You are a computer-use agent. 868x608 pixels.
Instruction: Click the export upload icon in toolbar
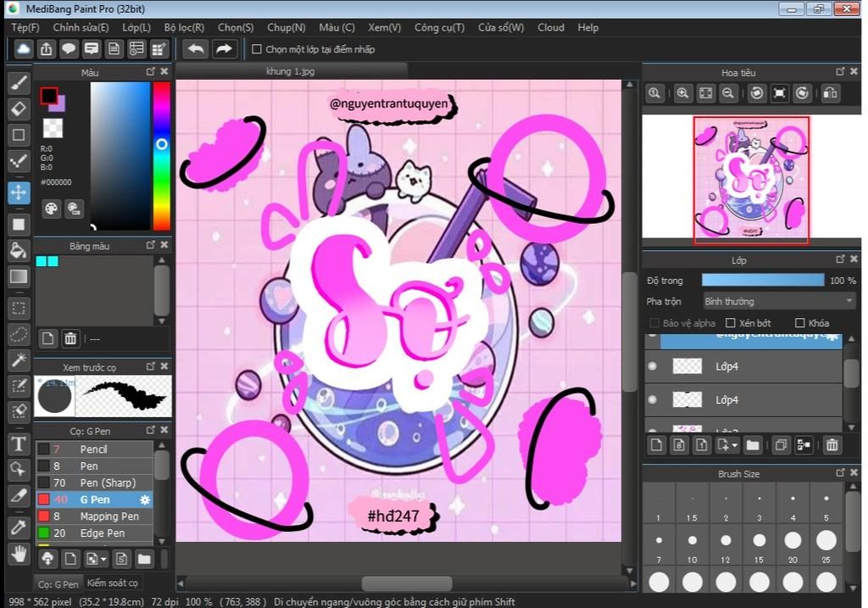pyautogui.click(x=46, y=48)
